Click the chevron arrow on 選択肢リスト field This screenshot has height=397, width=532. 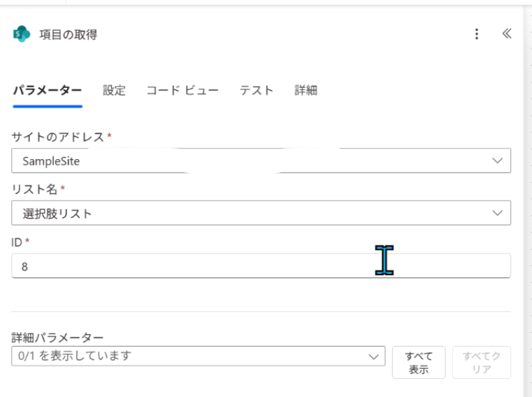497,213
